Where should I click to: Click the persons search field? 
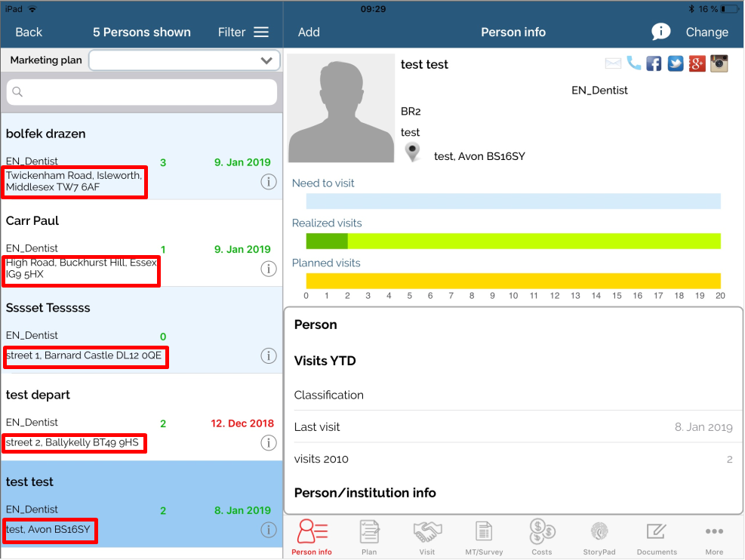(x=142, y=92)
